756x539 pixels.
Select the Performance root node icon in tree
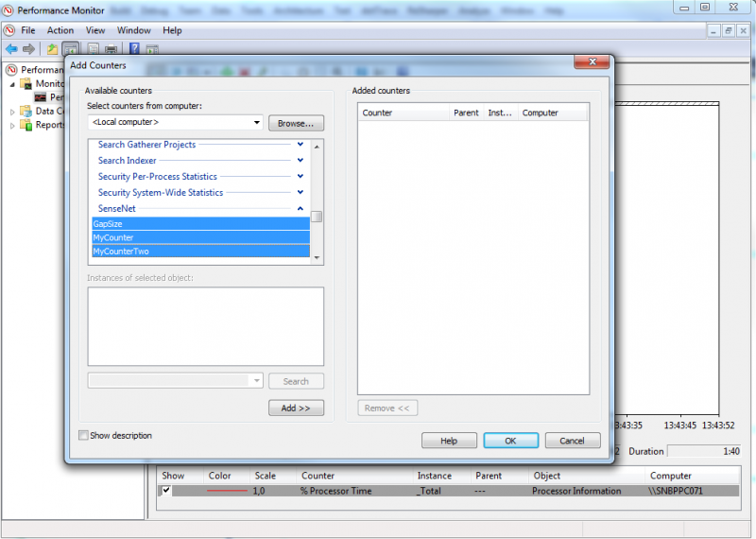(11, 70)
